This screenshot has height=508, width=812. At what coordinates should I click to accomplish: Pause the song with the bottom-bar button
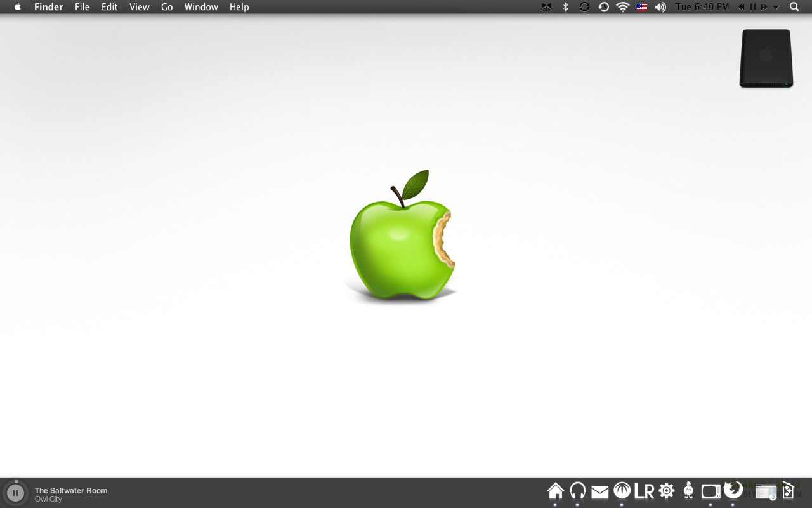pyautogui.click(x=15, y=493)
